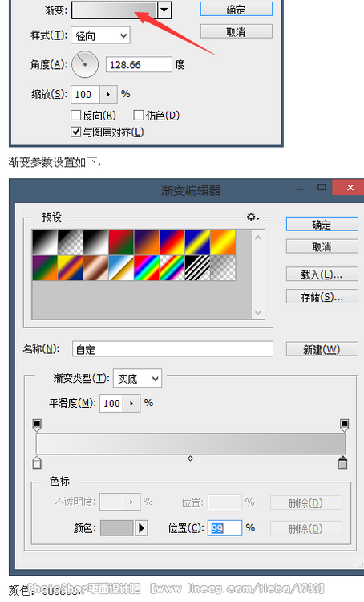Select the transparent stripes preset
364x602 pixels.
(x=197, y=267)
